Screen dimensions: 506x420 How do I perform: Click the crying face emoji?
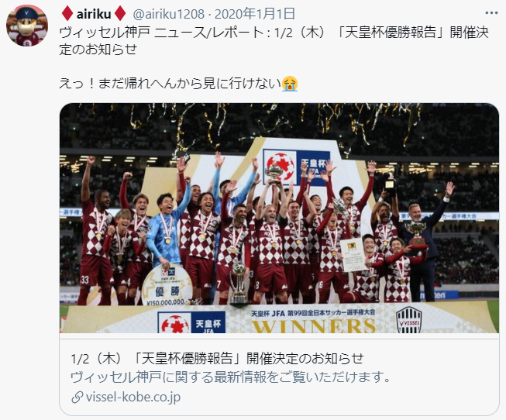click(x=290, y=84)
